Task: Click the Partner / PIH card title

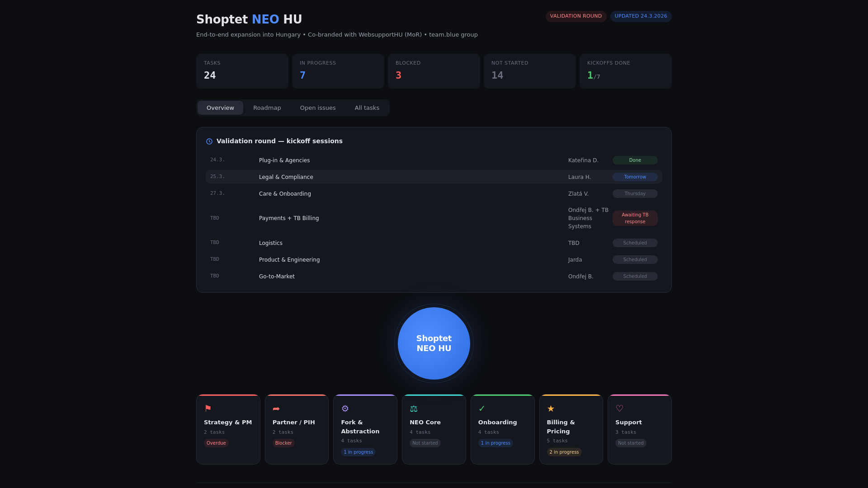Action: 294,422
